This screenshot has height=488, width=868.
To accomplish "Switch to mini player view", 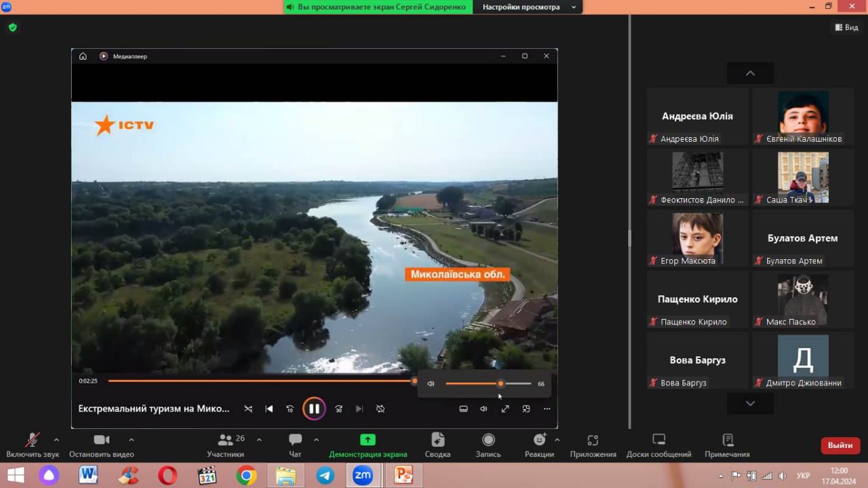I will 526,409.
